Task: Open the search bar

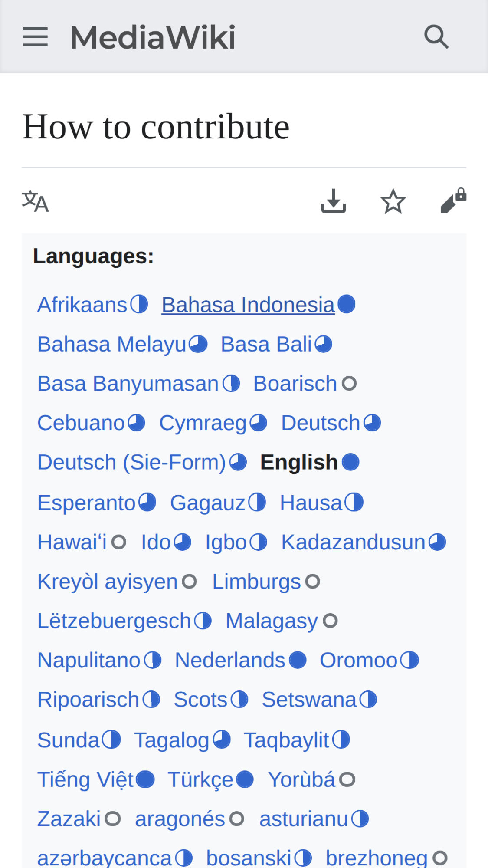Action: tap(436, 37)
